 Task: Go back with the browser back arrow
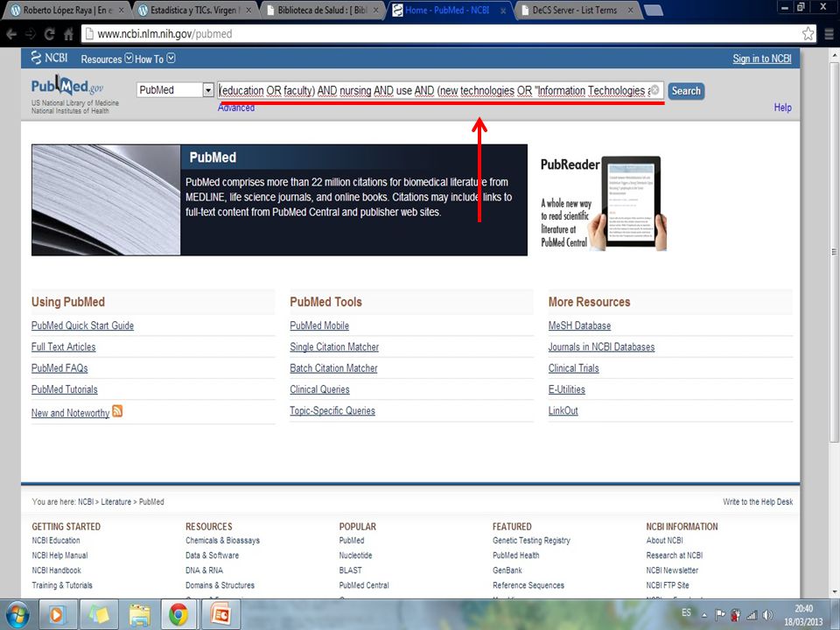tap(11, 34)
